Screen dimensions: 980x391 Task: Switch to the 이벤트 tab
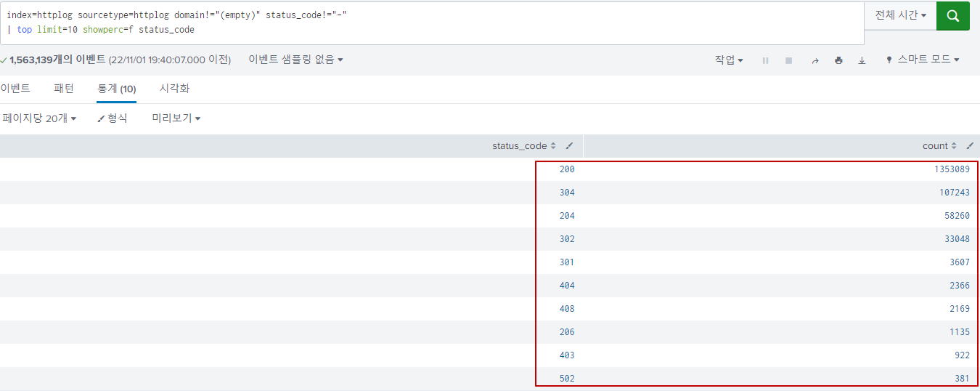click(x=15, y=89)
